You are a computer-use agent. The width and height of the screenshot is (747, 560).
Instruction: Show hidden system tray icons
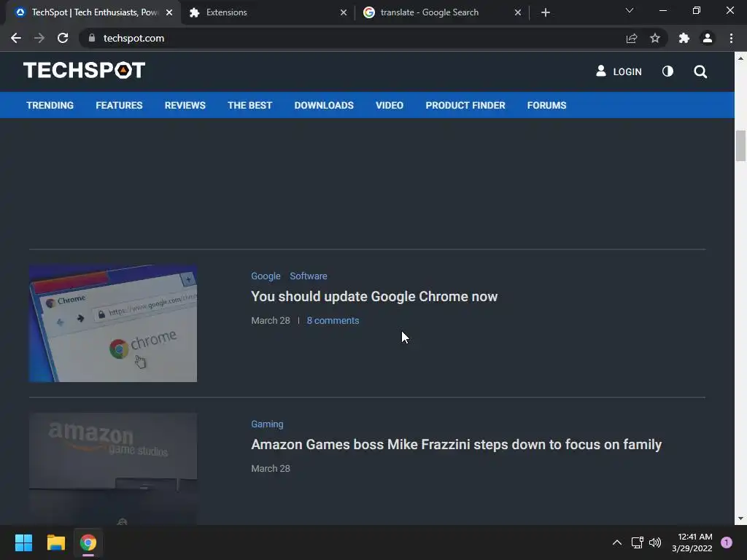pyautogui.click(x=617, y=542)
